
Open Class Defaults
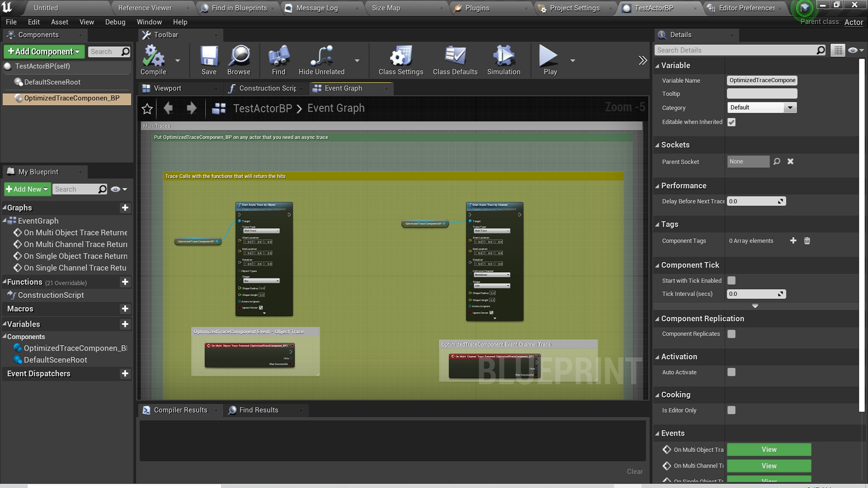pyautogui.click(x=455, y=57)
